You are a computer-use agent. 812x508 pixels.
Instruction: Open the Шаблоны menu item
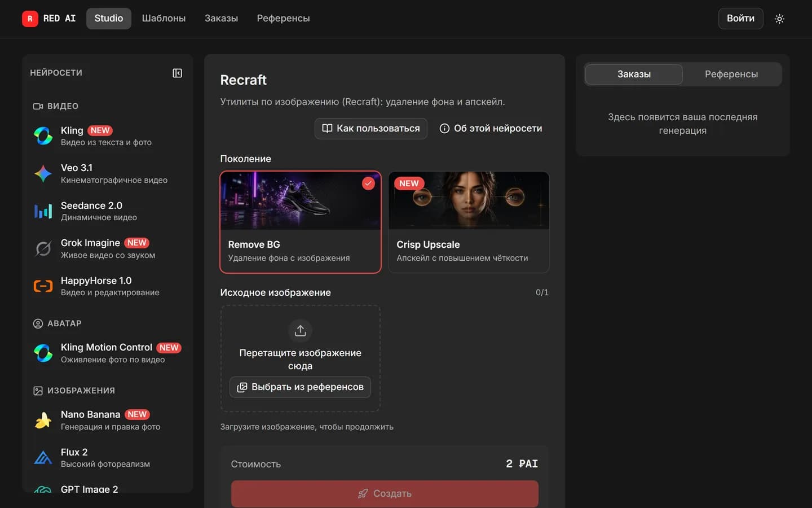click(x=164, y=18)
